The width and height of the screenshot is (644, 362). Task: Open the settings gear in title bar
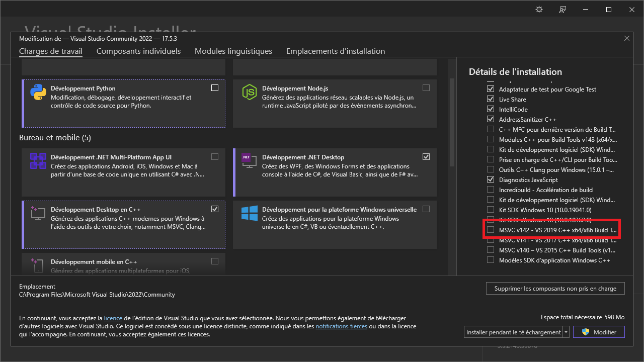539,10
